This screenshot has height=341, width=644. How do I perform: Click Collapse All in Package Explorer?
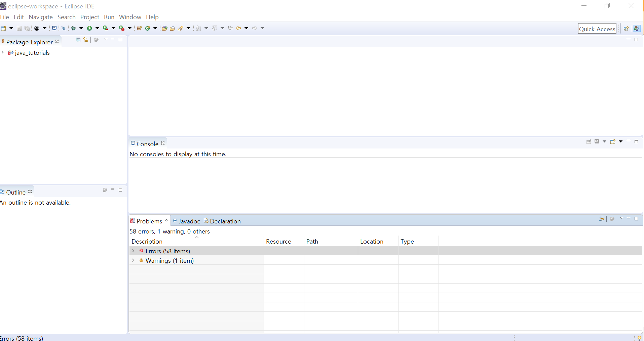[78, 40]
